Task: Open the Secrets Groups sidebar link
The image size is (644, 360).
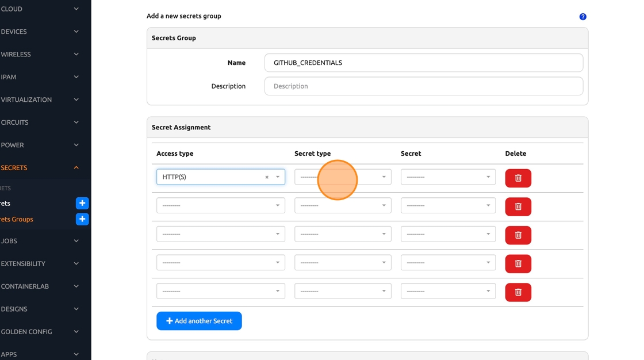Action: pos(17,219)
